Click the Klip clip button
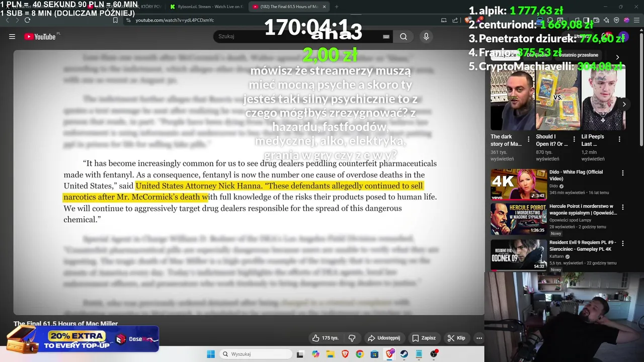 [x=456, y=338]
